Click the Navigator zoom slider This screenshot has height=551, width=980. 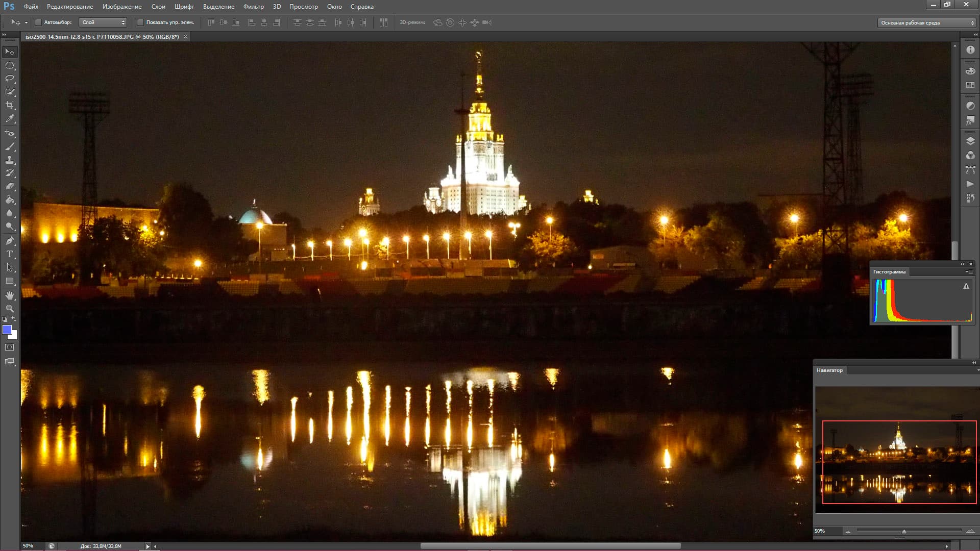[904, 532]
